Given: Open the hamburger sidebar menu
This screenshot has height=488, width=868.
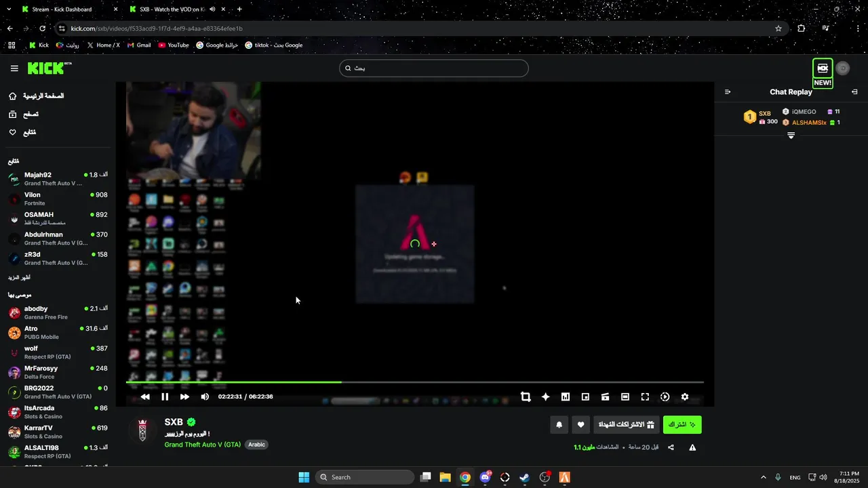Looking at the screenshot, I should [14, 68].
